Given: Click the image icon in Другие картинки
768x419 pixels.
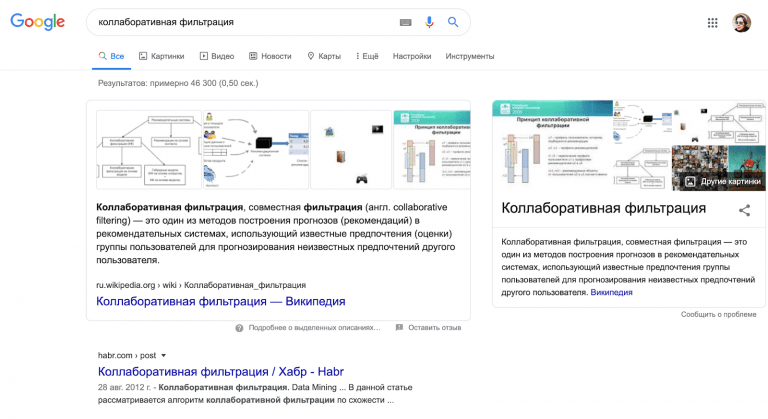Looking at the screenshot, I should coord(690,181).
